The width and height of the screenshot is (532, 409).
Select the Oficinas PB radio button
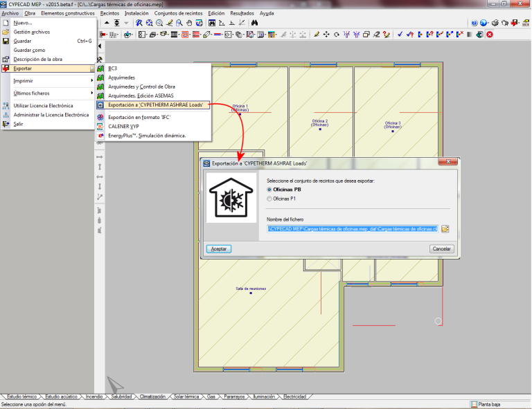(x=269, y=189)
